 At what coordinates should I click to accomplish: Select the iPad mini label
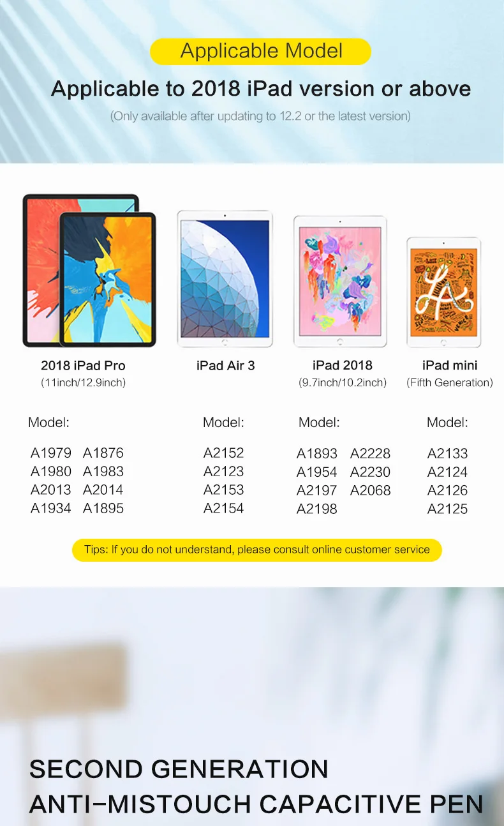click(x=450, y=365)
